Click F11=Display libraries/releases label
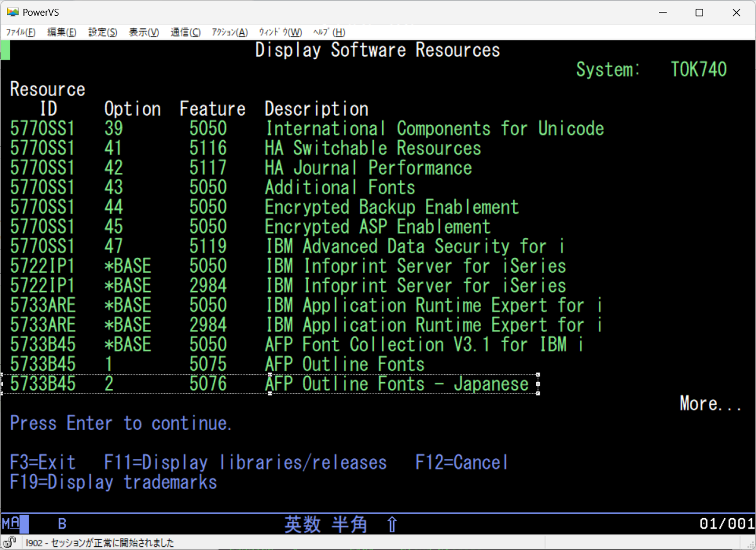This screenshot has width=756, height=550. (245, 463)
